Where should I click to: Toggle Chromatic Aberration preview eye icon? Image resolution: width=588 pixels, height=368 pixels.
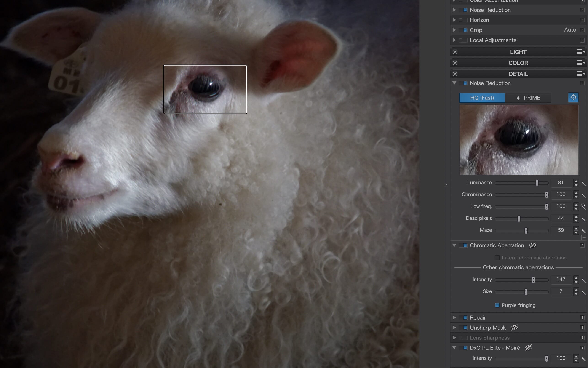click(x=532, y=245)
